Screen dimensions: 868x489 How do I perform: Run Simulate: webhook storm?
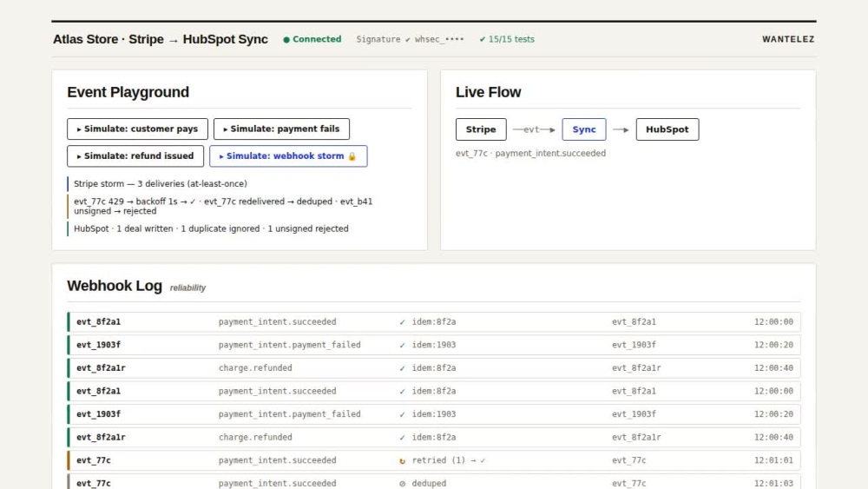pos(288,156)
